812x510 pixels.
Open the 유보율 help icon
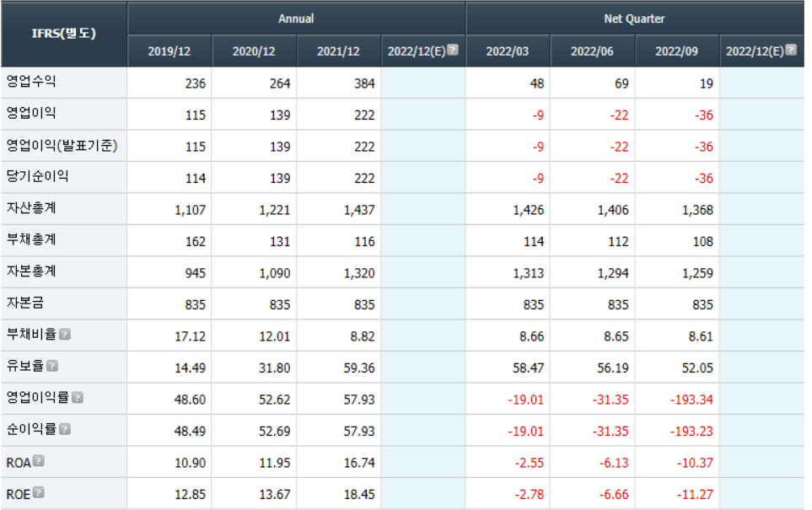point(52,366)
